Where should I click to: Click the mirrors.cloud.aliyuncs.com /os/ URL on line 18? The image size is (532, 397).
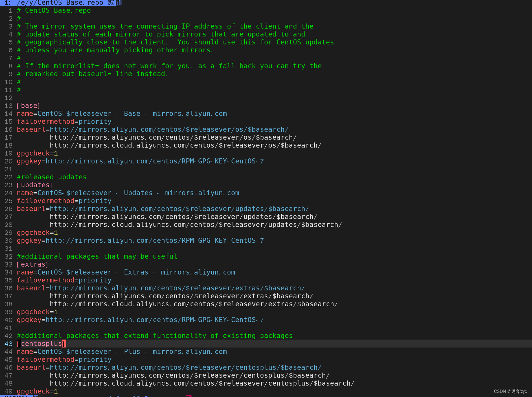point(185,145)
